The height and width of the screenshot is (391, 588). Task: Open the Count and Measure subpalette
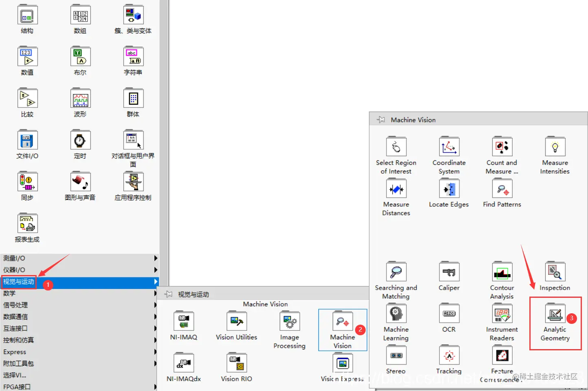coord(502,147)
